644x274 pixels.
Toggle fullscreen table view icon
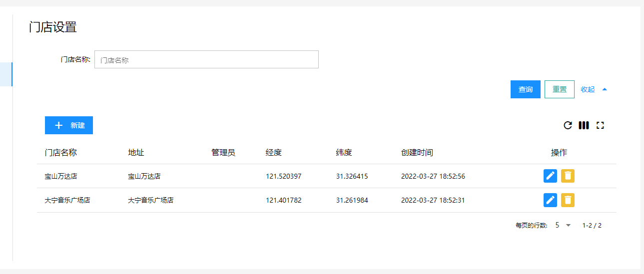tap(600, 125)
